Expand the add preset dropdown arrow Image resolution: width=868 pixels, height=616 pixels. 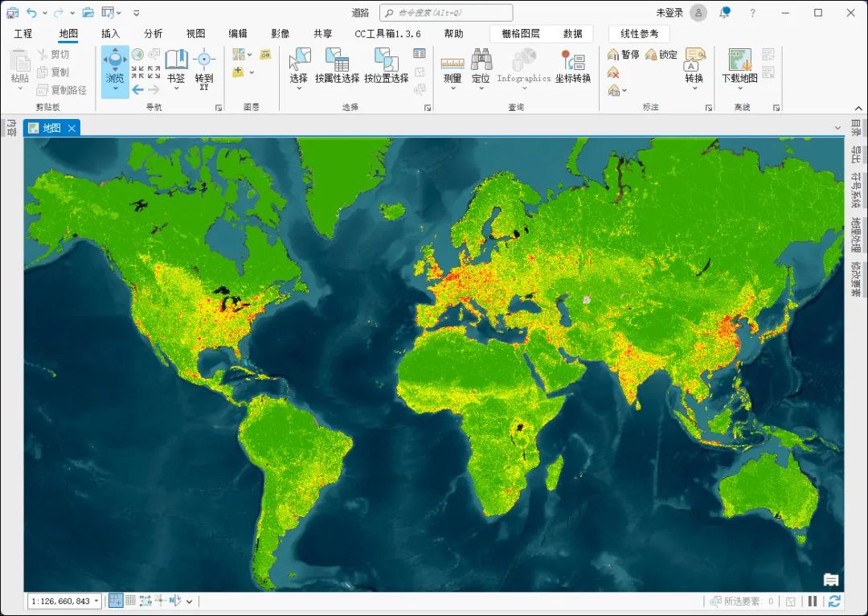pyautogui.click(x=252, y=72)
